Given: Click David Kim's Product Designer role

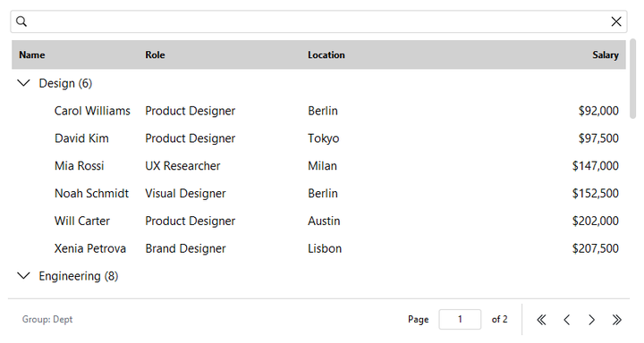Looking at the screenshot, I should click(190, 138).
